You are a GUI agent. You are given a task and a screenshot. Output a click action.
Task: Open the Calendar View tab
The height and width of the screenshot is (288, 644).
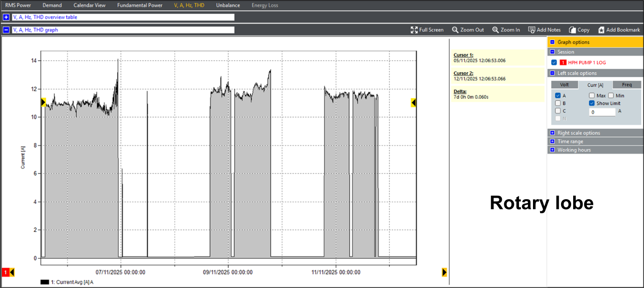point(89,6)
